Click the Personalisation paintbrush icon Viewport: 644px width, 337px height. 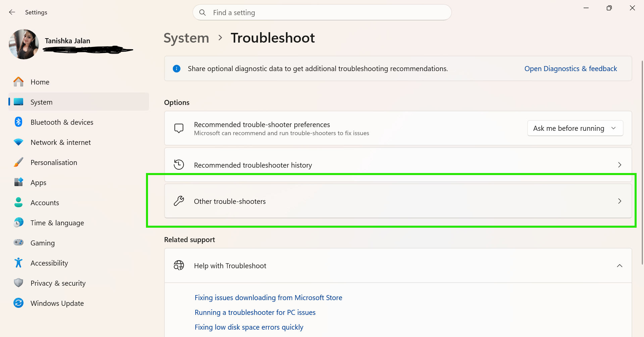click(x=18, y=162)
